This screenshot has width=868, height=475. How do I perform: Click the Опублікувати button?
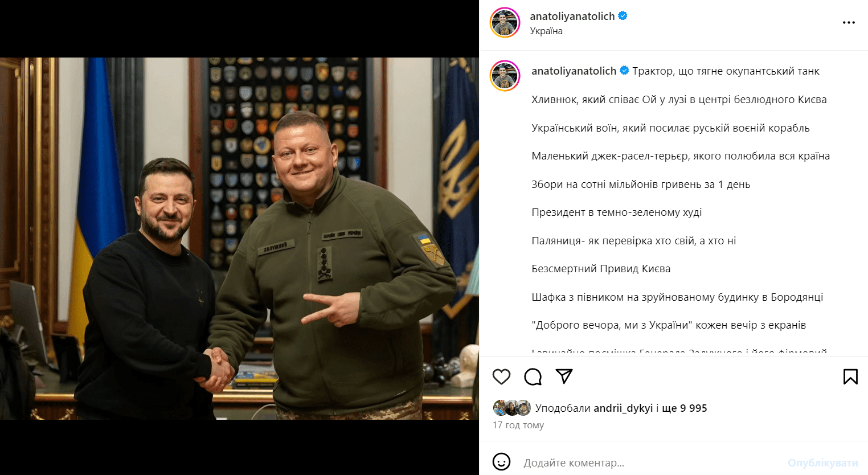823,463
